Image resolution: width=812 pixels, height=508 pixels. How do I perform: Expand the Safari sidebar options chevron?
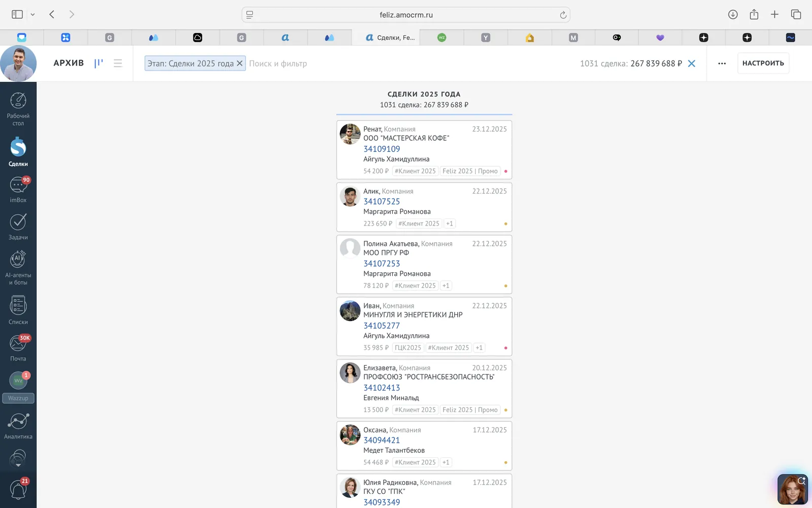[32, 15]
